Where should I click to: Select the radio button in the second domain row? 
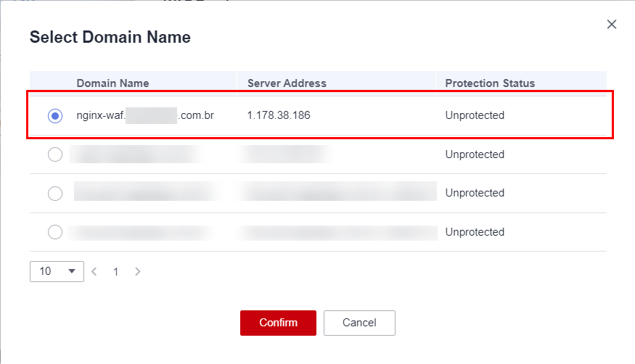[x=54, y=154]
